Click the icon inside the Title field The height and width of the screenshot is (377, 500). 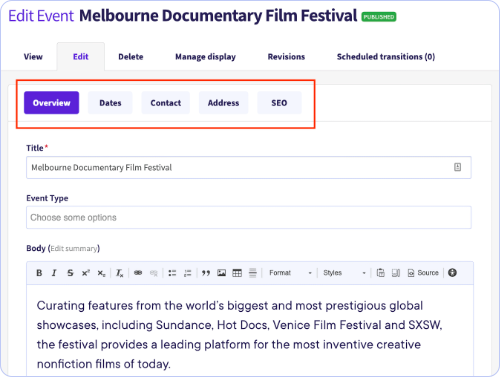[457, 167]
